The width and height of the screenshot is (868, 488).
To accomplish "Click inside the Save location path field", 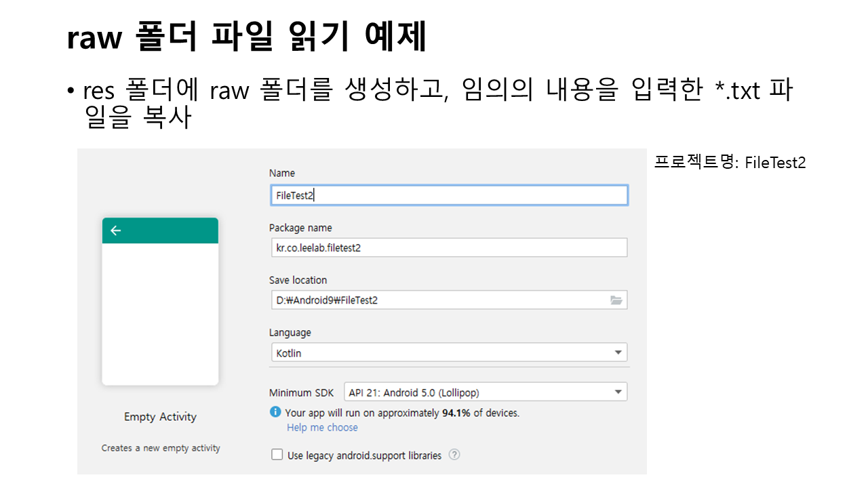I will (x=434, y=300).
